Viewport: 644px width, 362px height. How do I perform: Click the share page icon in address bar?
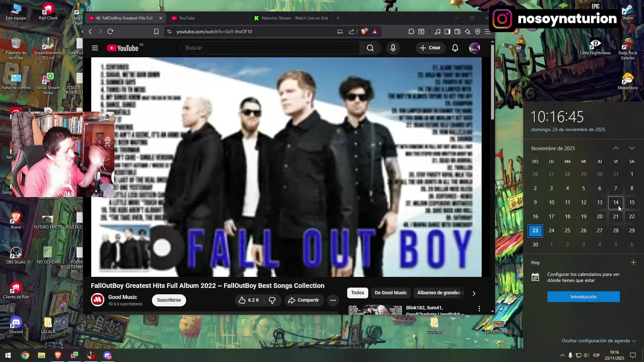pos(352,32)
